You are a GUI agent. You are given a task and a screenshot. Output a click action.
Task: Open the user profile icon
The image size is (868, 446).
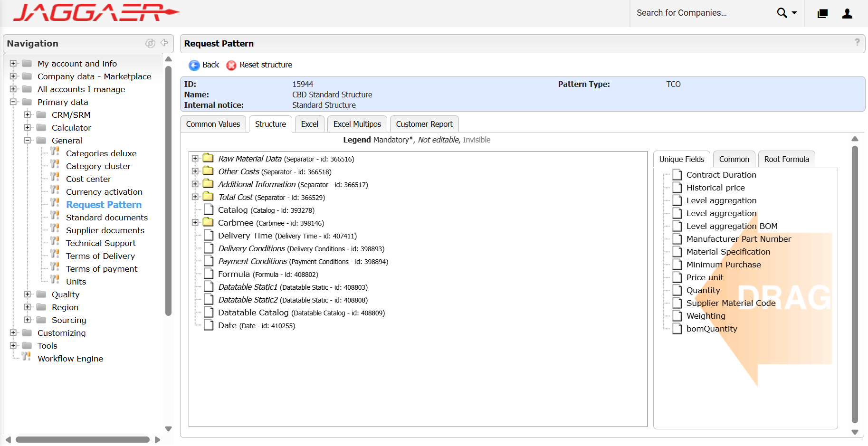point(847,13)
